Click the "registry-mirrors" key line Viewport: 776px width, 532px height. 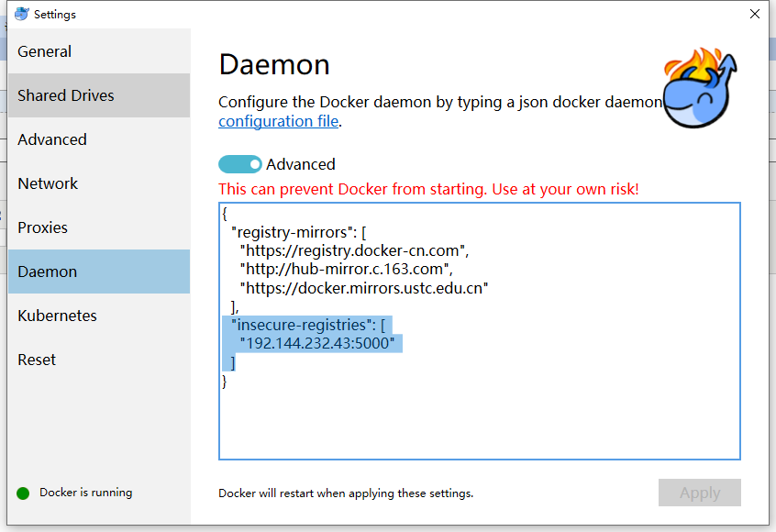point(299,232)
